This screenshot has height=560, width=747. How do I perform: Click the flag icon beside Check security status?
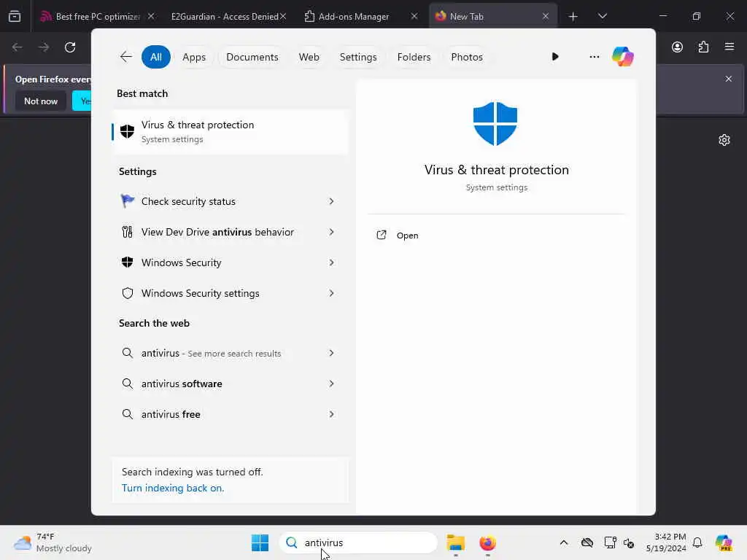point(127,201)
